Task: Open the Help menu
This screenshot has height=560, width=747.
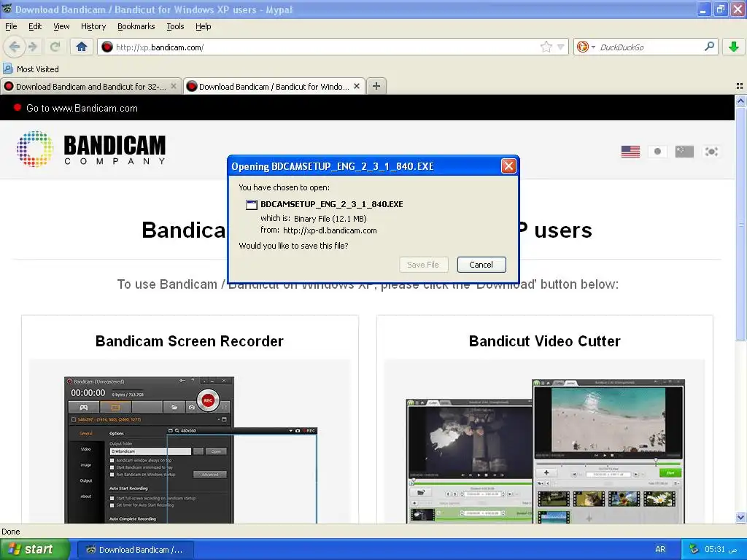Action: click(x=203, y=26)
